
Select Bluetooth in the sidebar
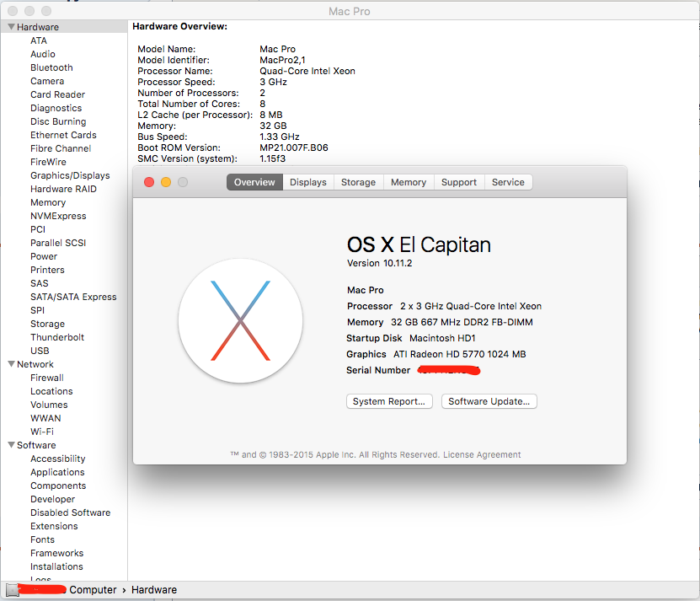click(x=51, y=67)
